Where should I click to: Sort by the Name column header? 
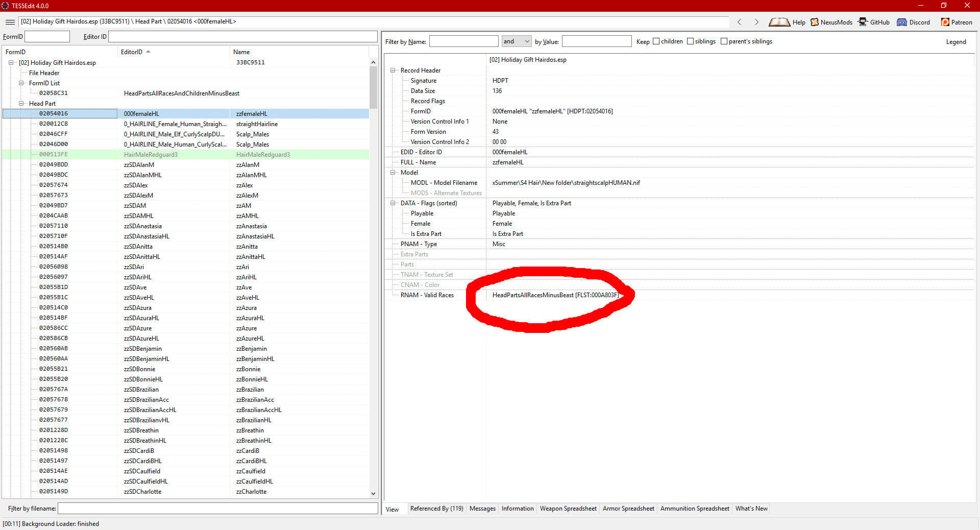click(299, 52)
